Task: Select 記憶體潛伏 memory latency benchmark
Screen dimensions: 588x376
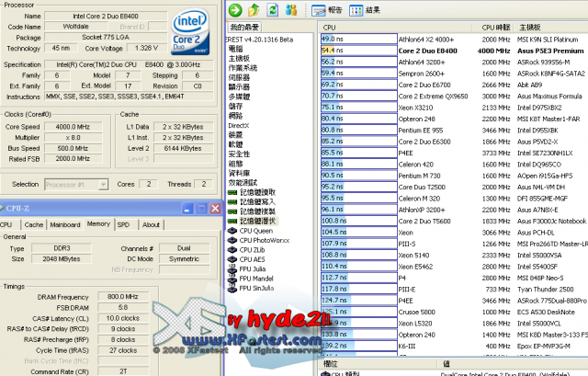Action: [257, 221]
